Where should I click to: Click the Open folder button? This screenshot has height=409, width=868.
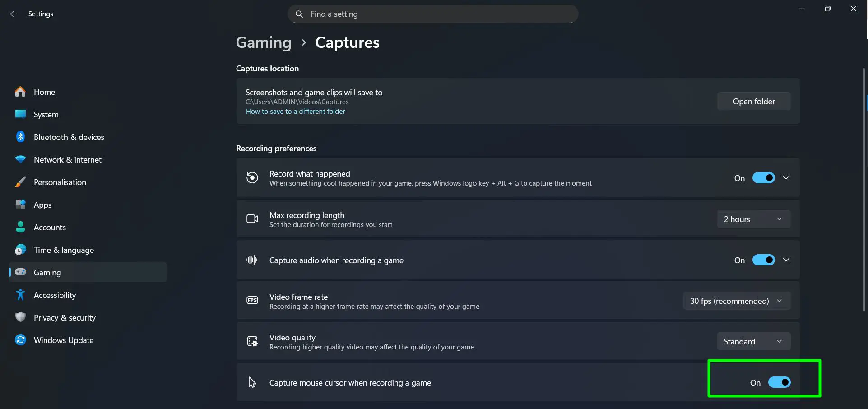point(753,101)
